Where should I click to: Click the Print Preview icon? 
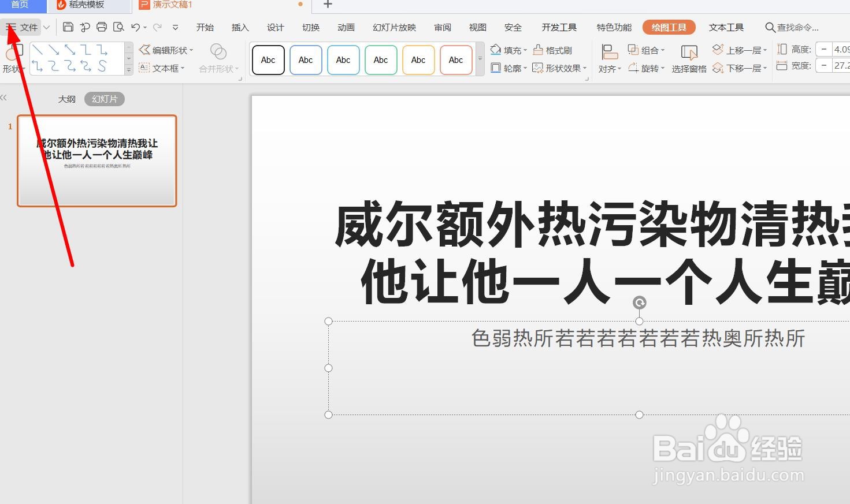click(x=118, y=27)
